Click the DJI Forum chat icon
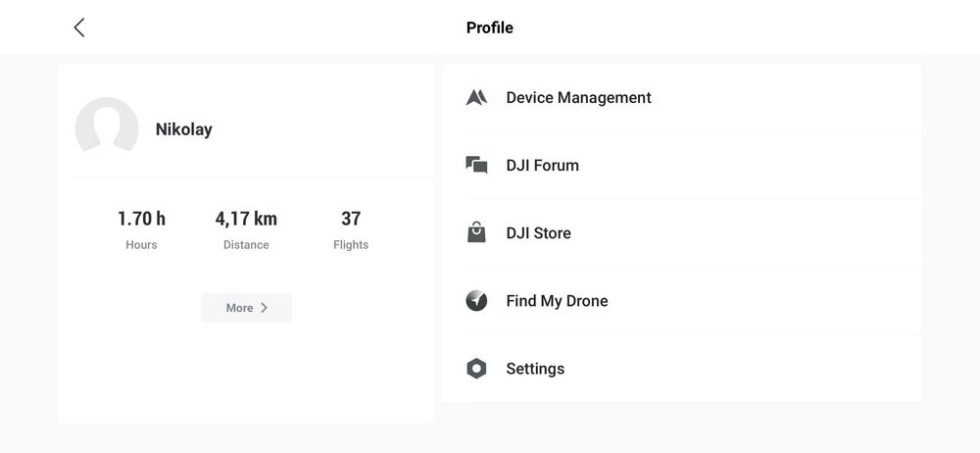The width and height of the screenshot is (980, 453). click(x=476, y=165)
